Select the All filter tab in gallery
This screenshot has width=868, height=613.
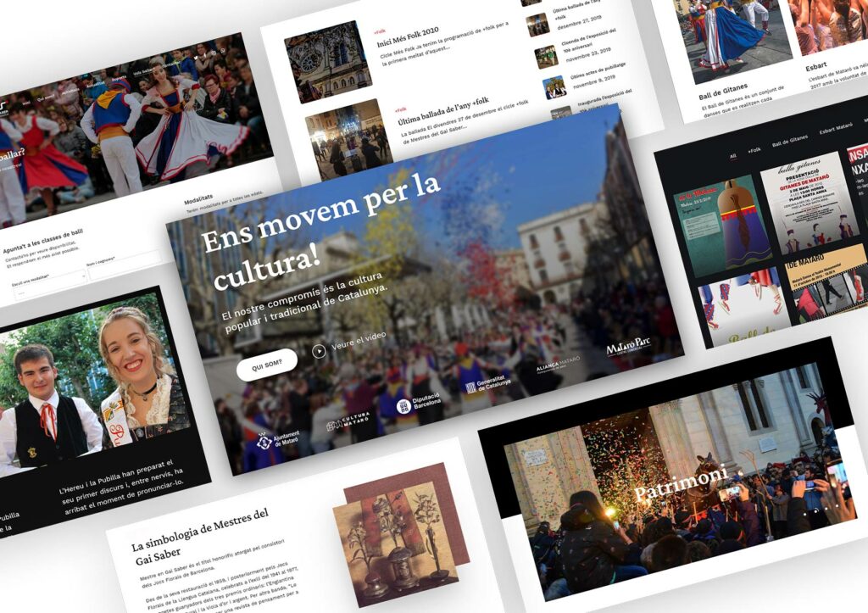(733, 156)
